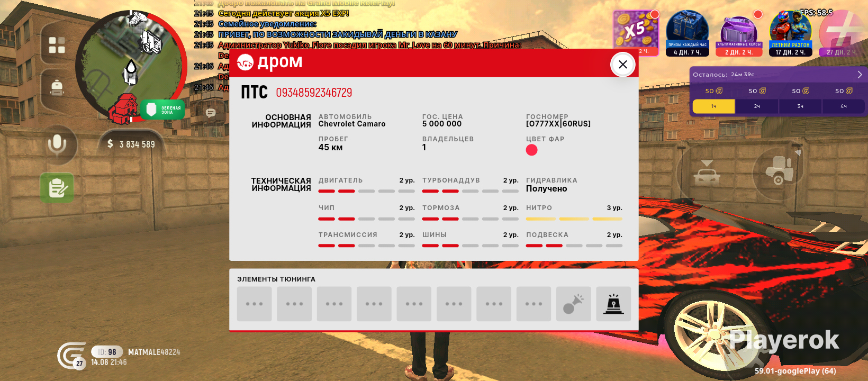Tap the Подвеска level progress bar

(574, 246)
